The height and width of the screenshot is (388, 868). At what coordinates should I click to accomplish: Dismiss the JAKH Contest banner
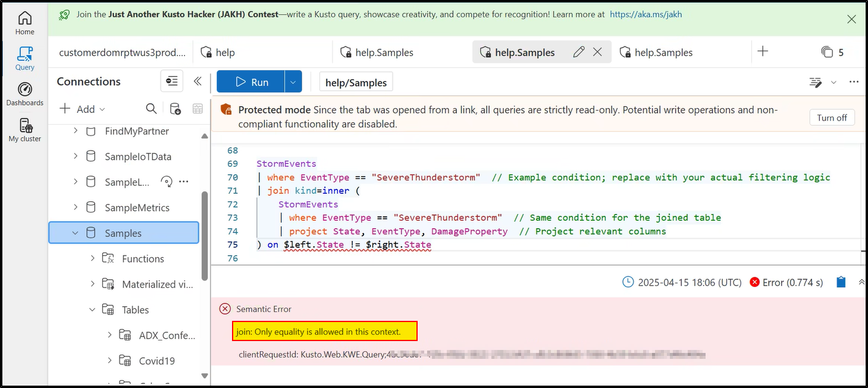point(851,19)
